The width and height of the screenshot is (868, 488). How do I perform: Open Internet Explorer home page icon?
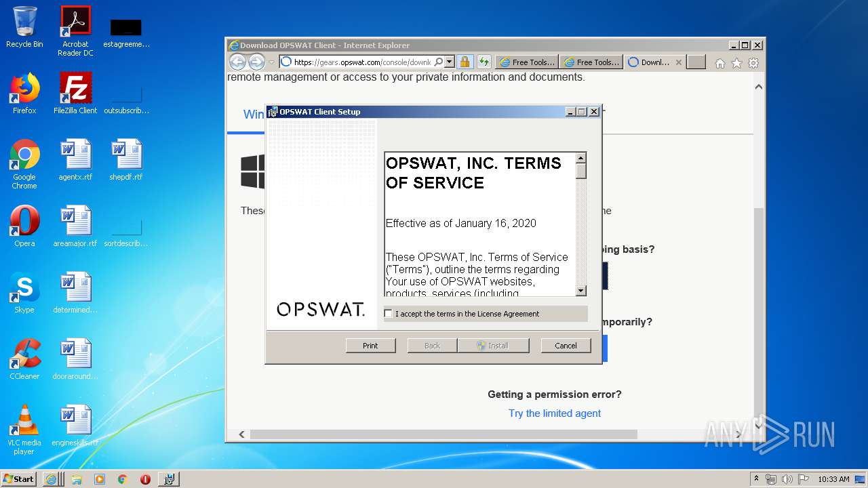[x=720, y=63]
